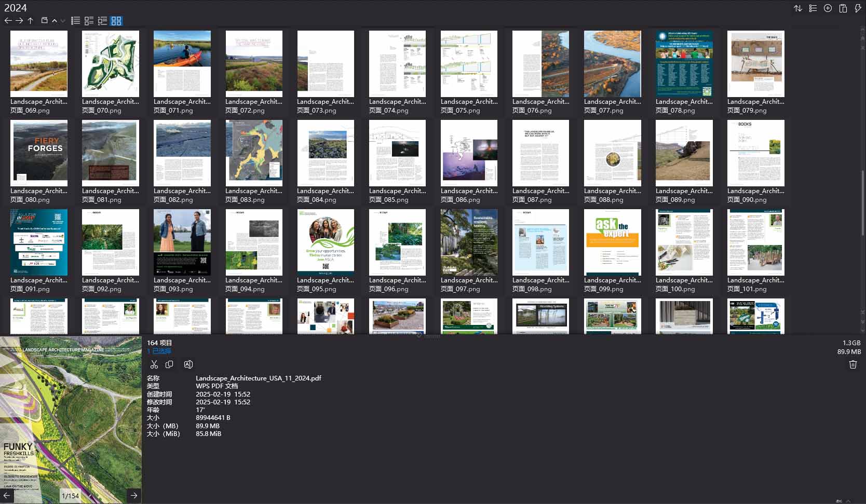
Task: Enable the content view layout
Action: click(x=102, y=21)
